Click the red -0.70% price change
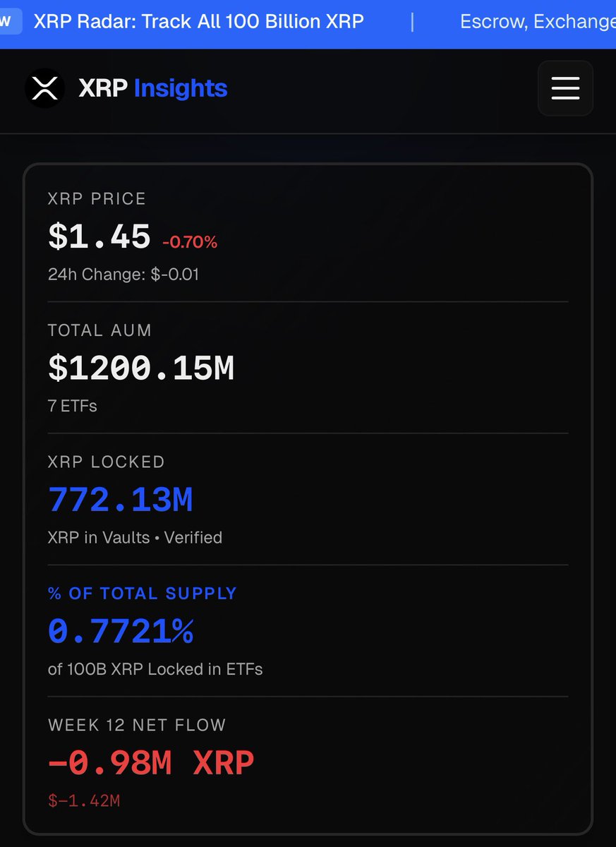Screen dimensions: 616x847 pyautogui.click(x=190, y=242)
